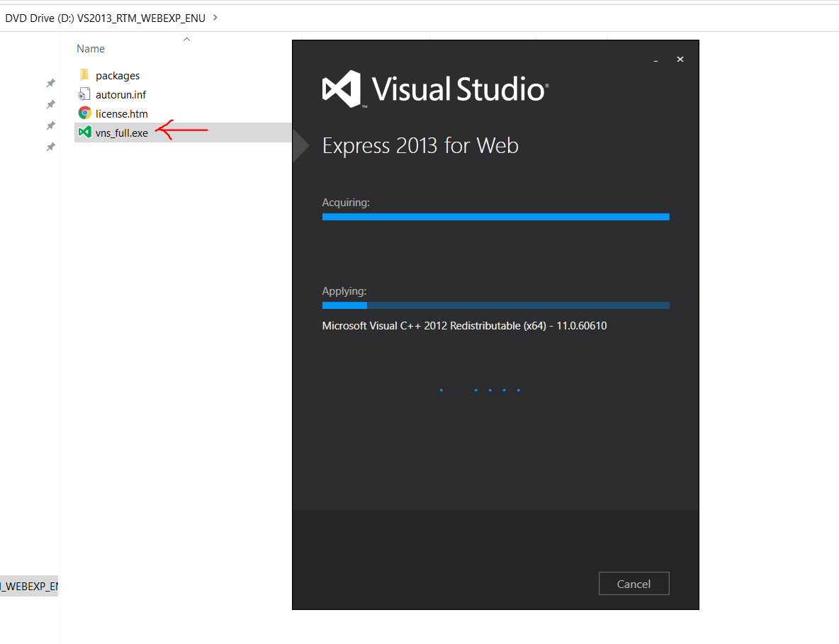Select the vns_full.exe file name
839x644 pixels.
tap(122, 133)
